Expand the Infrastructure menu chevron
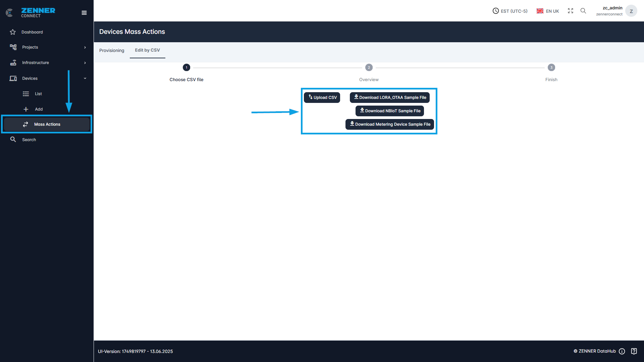This screenshot has height=362, width=644. coord(85,63)
